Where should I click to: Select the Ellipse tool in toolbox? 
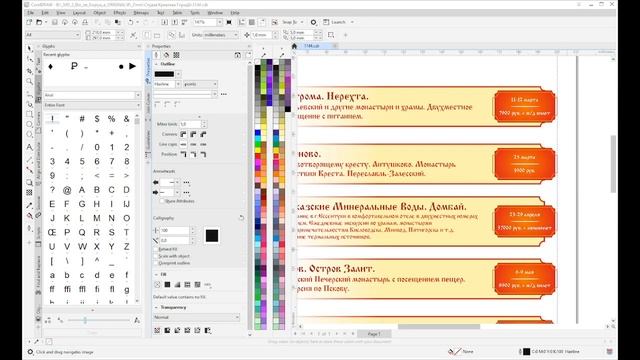pyautogui.click(x=29, y=124)
